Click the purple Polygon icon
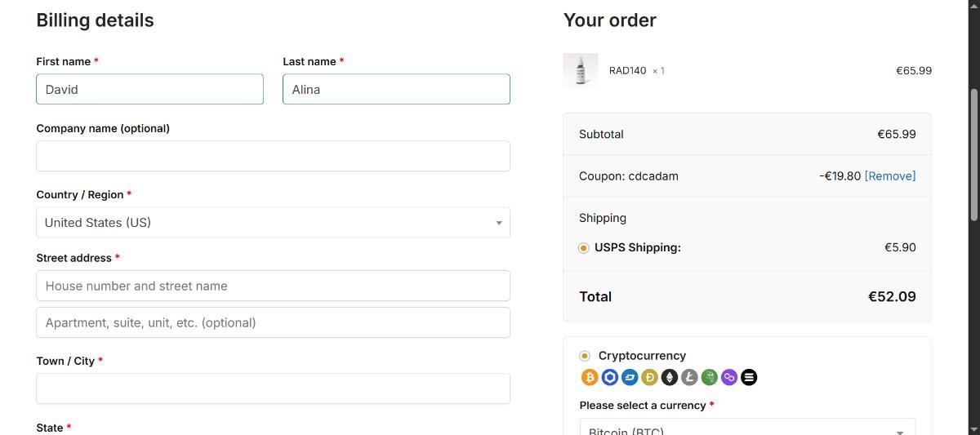The width and height of the screenshot is (980, 435). (729, 377)
